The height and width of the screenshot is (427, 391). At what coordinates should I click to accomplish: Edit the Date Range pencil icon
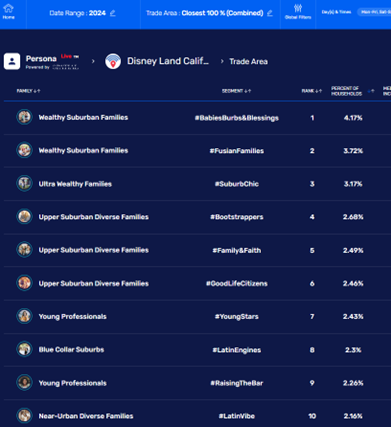tap(113, 13)
